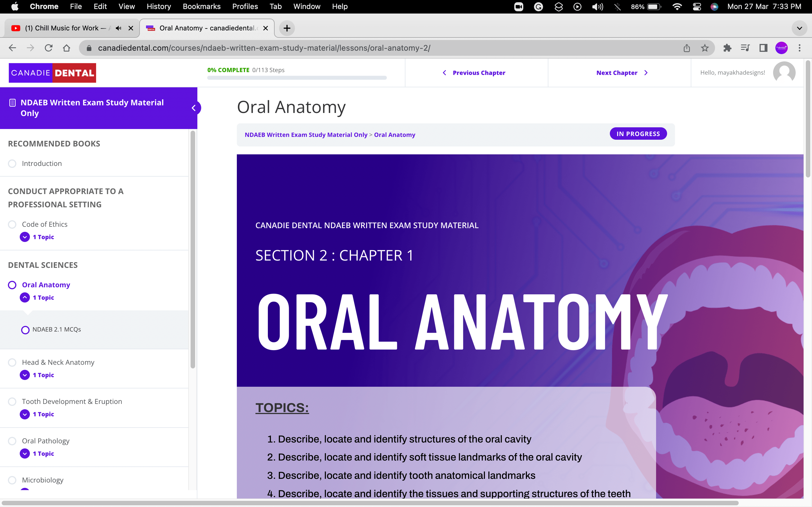Open the Chrome extensions puzzle icon
The height and width of the screenshot is (507, 812).
727,48
